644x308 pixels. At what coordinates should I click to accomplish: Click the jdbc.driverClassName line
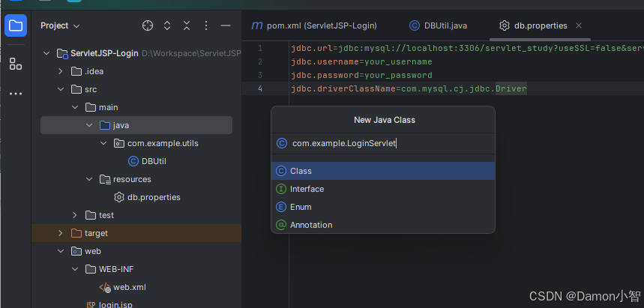[x=409, y=88]
